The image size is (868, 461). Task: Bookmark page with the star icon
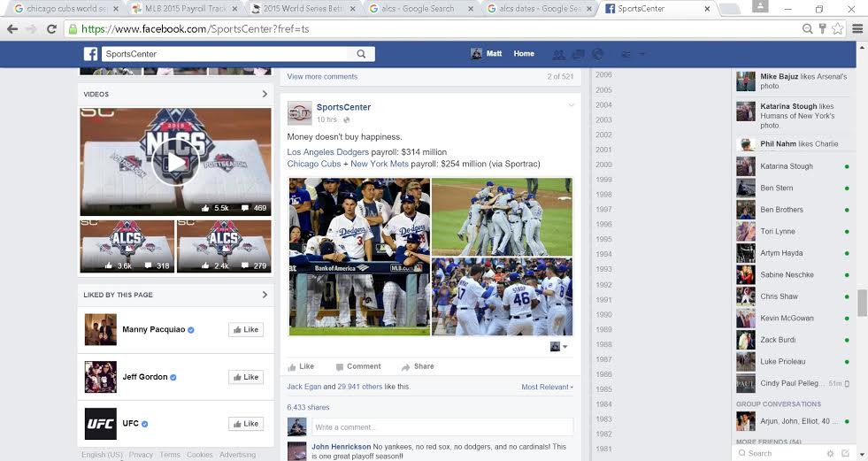tap(838, 29)
